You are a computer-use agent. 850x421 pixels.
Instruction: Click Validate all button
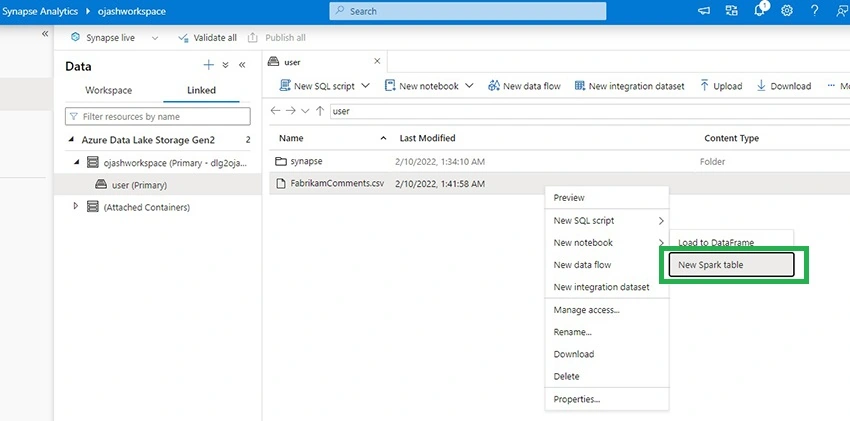(x=207, y=38)
